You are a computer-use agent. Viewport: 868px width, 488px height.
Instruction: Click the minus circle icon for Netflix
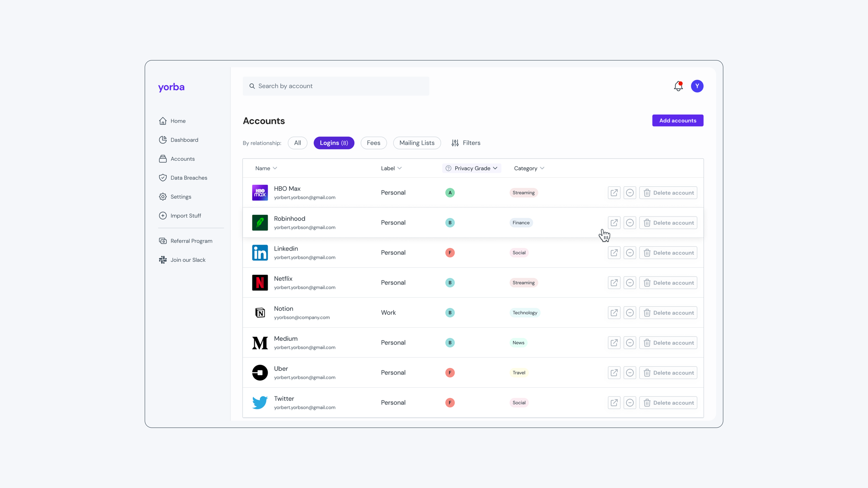pos(629,283)
